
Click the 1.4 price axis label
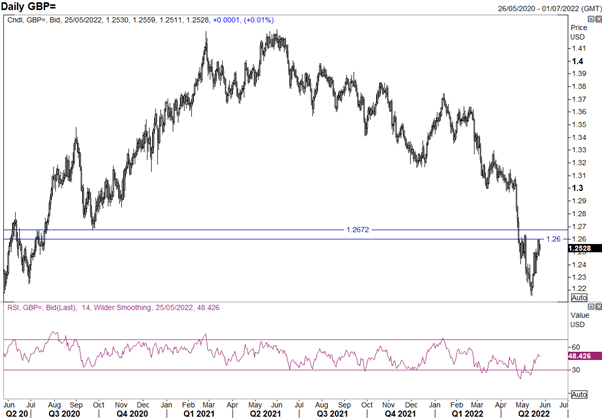pyautogui.click(x=577, y=61)
